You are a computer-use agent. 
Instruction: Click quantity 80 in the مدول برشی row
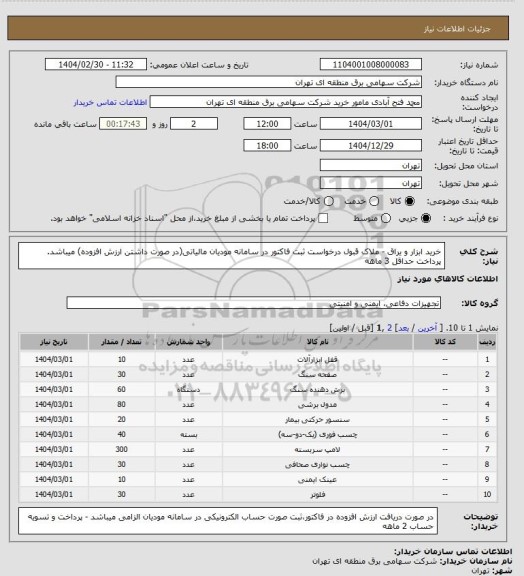tap(122, 404)
